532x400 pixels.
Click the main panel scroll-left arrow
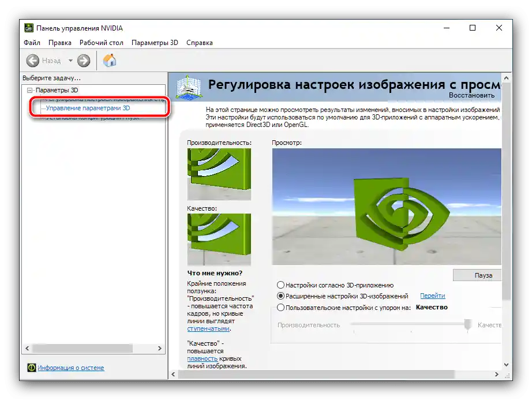point(173,374)
